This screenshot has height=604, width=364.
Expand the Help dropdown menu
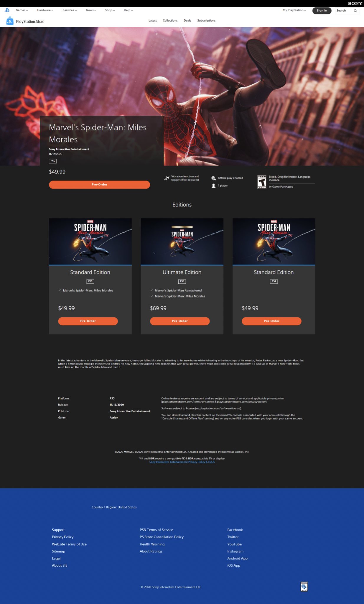coord(128,10)
